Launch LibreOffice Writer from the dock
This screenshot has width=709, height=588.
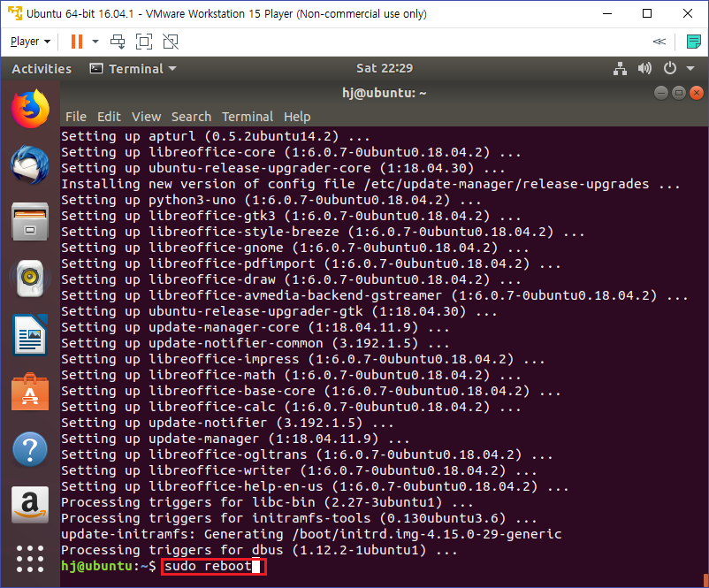tap(30, 335)
